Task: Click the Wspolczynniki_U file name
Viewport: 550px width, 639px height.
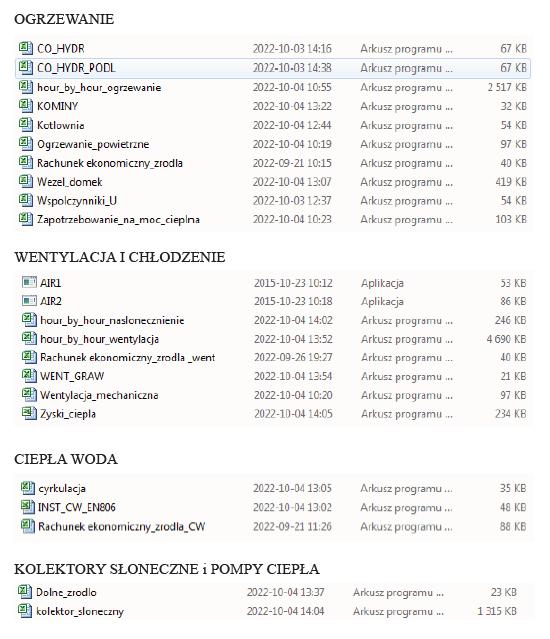Action: 77,201
